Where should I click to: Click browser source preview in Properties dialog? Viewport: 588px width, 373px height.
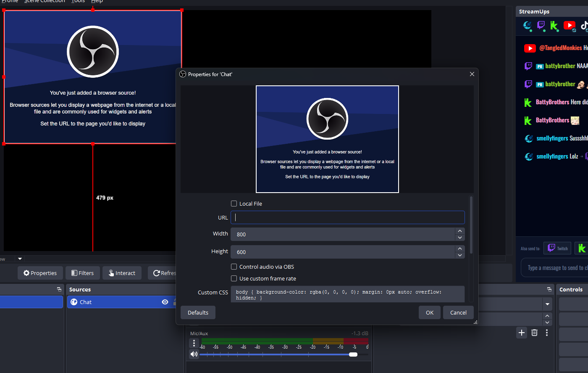tap(327, 139)
